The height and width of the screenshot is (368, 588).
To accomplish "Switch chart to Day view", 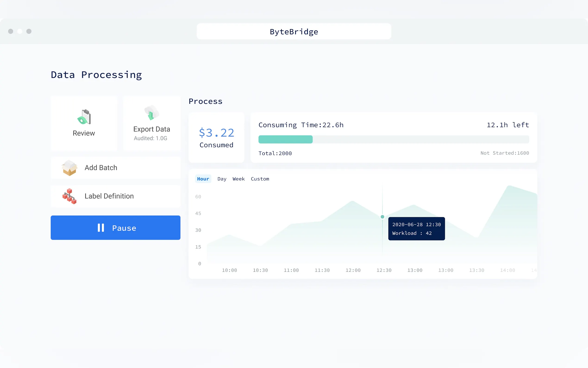I will coord(222,179).
